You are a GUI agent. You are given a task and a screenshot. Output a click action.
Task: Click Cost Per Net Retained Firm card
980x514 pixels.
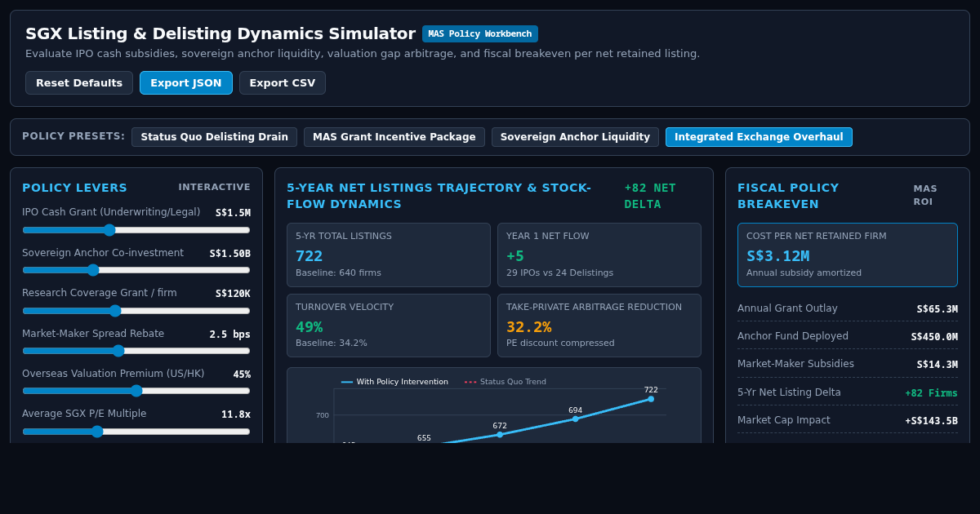pos(848,255)
